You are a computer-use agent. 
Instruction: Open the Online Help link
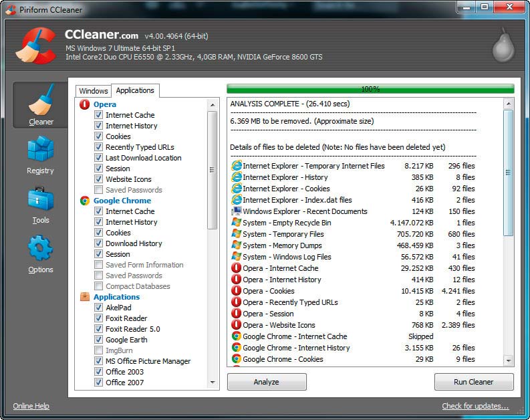(31, 406)
